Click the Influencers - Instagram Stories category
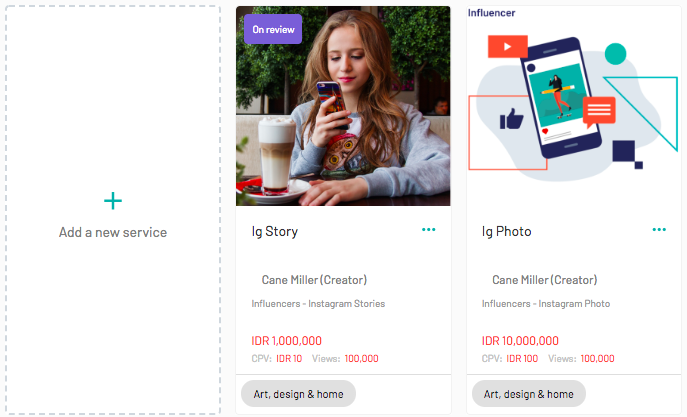 tap(318, 304)
